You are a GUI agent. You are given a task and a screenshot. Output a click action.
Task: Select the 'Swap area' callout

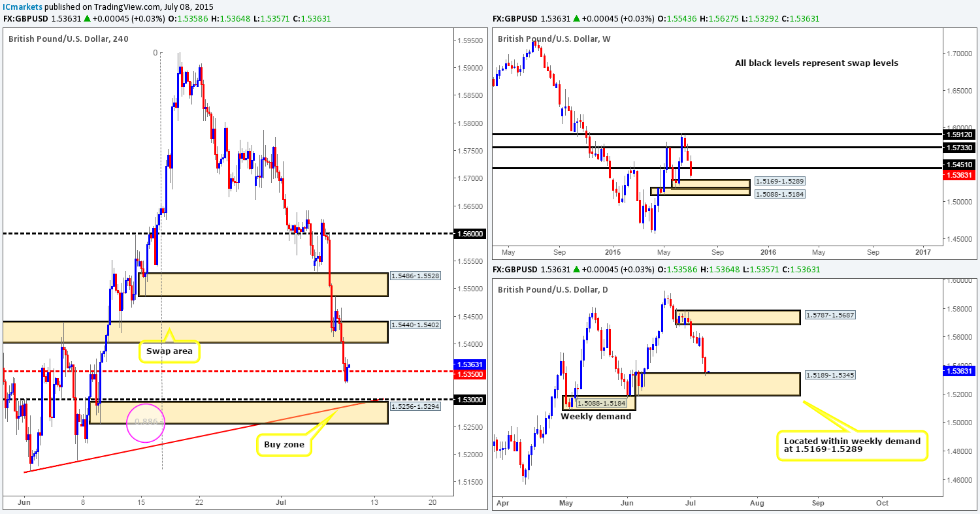coord(169,352)
